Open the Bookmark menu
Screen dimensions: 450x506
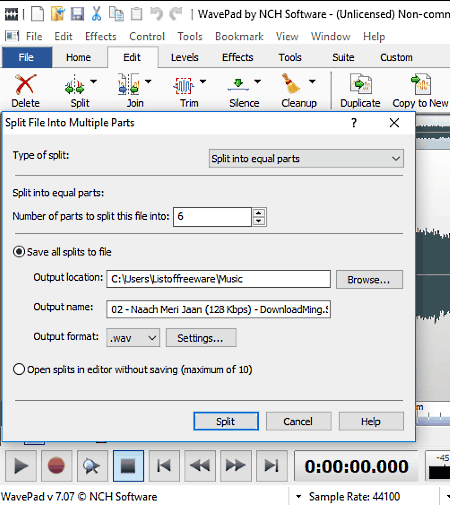pos(239,36)
